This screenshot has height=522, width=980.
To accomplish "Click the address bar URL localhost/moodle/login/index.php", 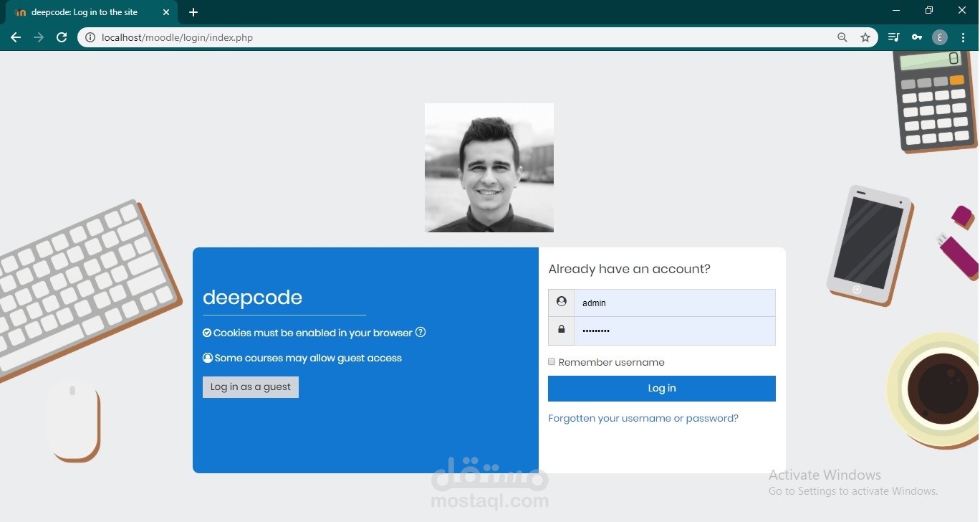I will click(x=178, y=37).
